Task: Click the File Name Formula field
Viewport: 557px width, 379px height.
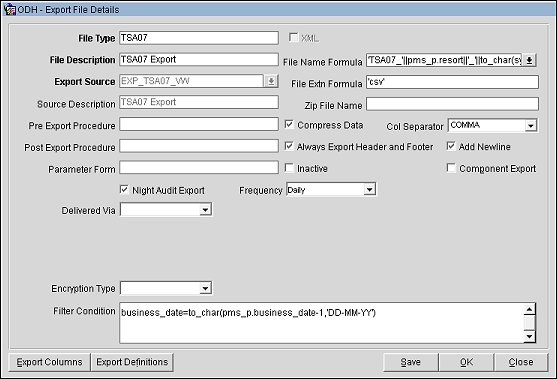Action: point(444,60)
